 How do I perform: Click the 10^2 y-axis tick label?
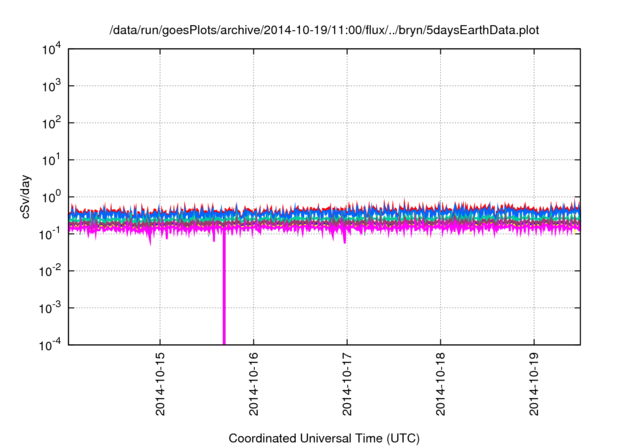click(x=51, y=123)
